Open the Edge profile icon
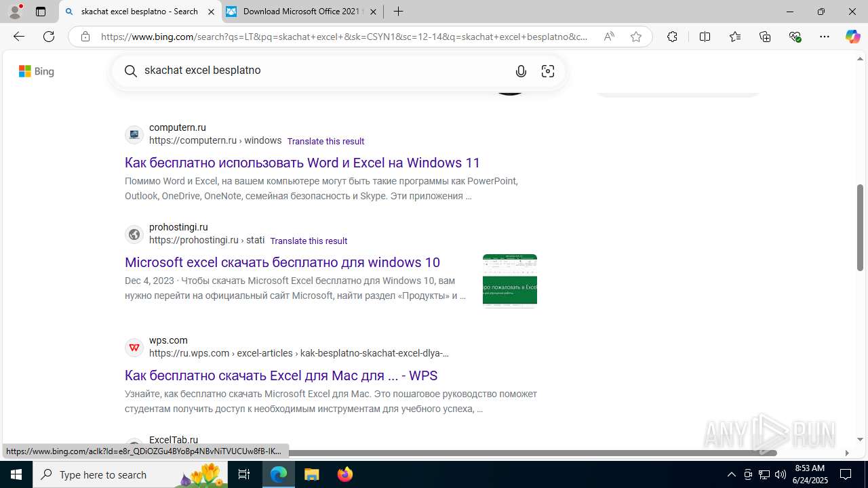Image resolution: width=868 pixels, height=488 pixels. click(x=15, y=12)
